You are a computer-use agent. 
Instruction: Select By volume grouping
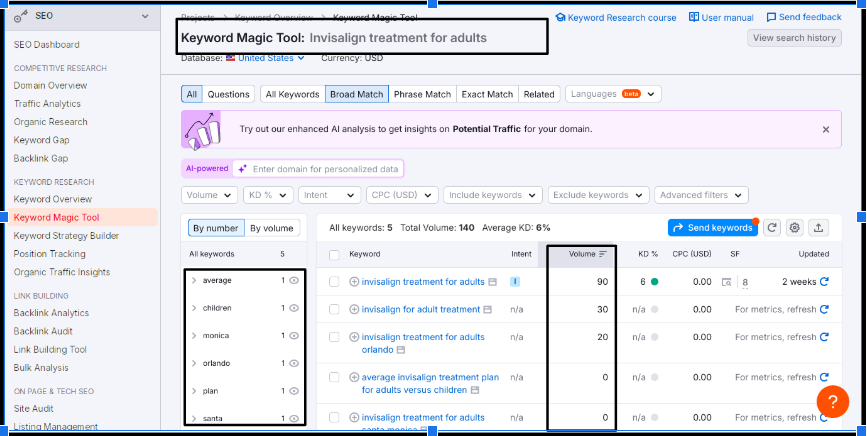(x=272, y=228)
